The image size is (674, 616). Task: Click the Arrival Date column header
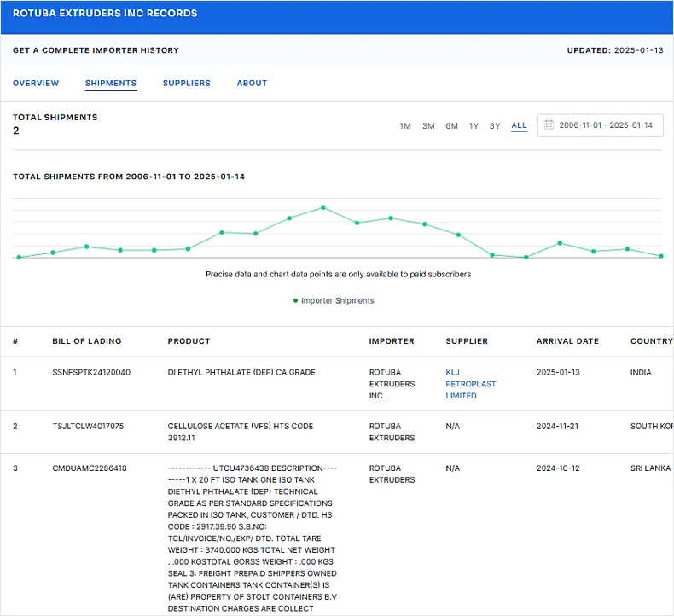[x=567, y=341]
